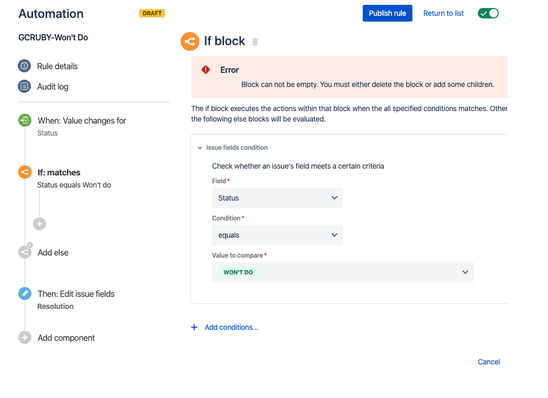The height and width of the screenshot is (398, 548).
Task: Click the Publish rule button
Action: 387,13
